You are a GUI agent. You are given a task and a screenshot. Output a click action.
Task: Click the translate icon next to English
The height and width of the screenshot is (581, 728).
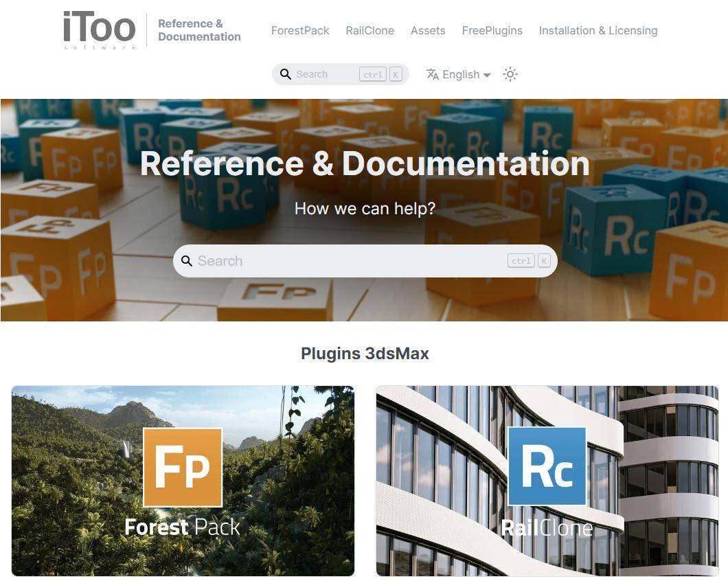pyautogui.click(x=433, y=74)
